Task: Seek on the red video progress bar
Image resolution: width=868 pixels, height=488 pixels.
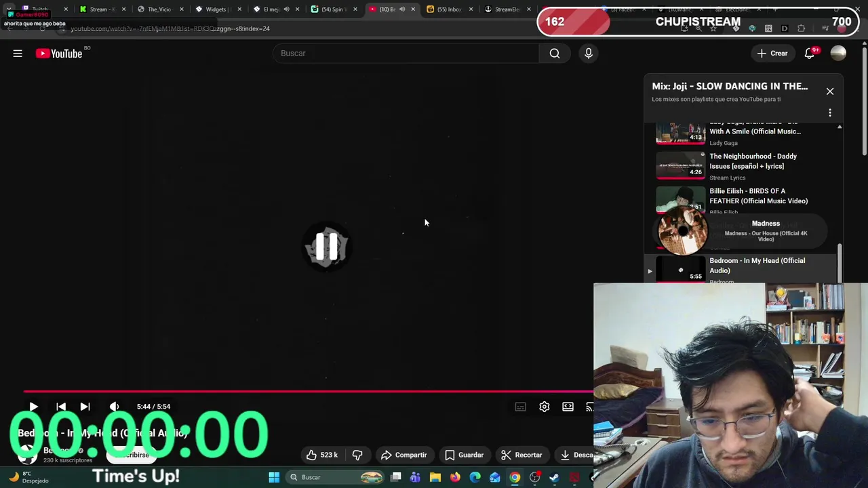Action: click(309, 391)
